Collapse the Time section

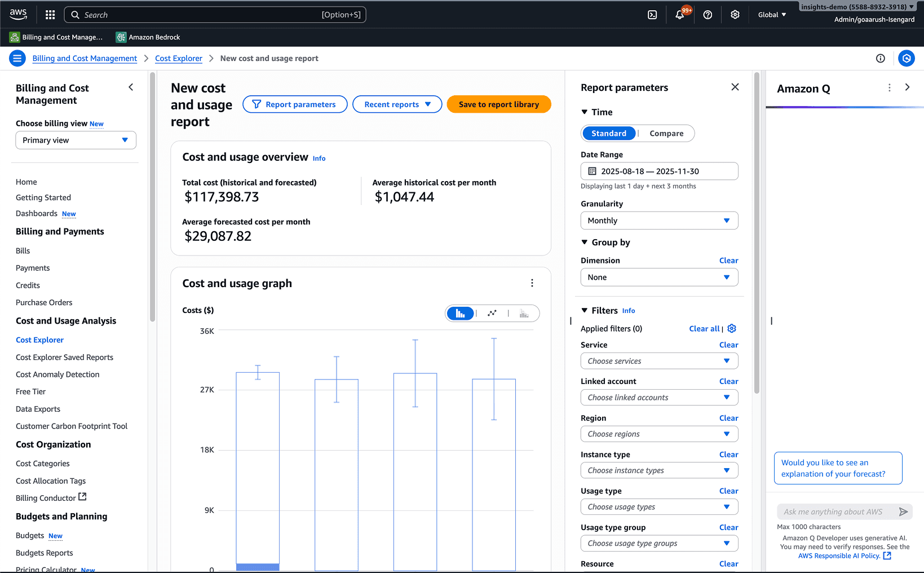(585, 112)
